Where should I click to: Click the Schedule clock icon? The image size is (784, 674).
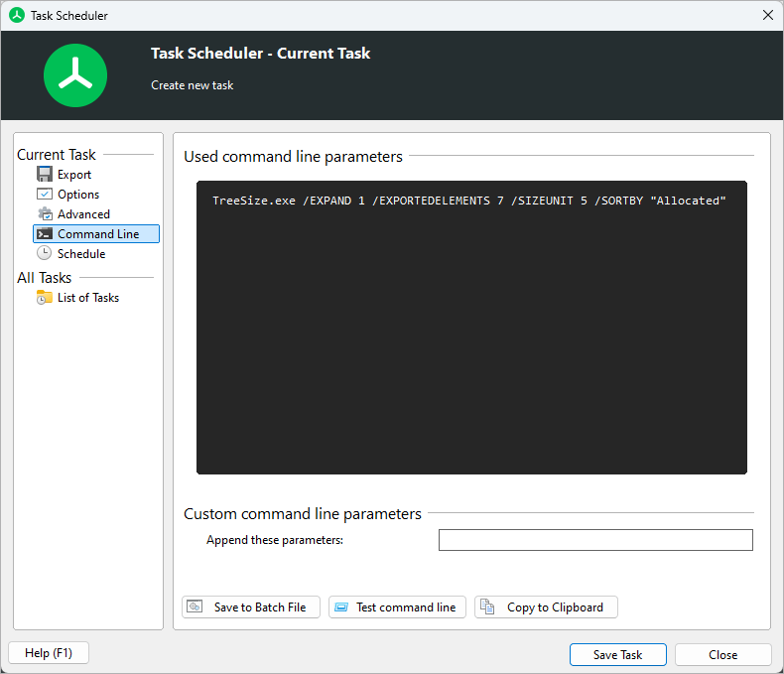pos(44,254)
